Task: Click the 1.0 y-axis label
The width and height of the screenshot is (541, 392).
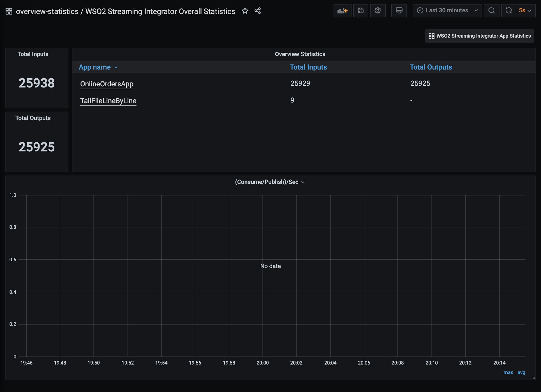Action: [x=13, y=195]
